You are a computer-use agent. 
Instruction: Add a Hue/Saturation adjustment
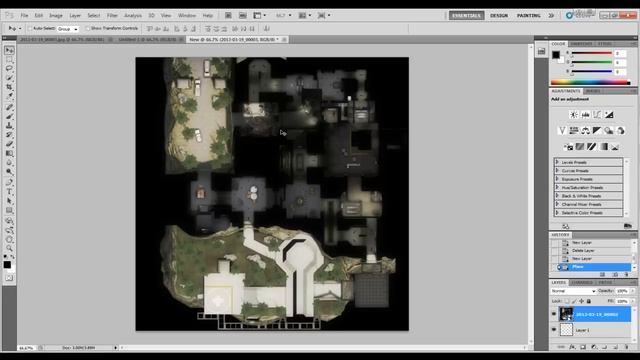point(574,131)
